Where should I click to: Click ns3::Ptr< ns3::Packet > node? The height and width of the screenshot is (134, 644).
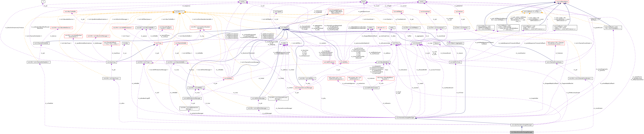point(462,28)
